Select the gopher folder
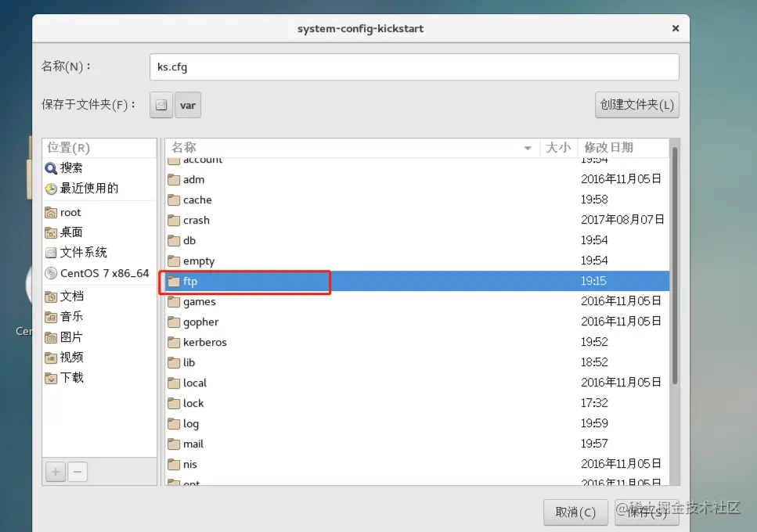The image size is (757, 532). [417, 322]
